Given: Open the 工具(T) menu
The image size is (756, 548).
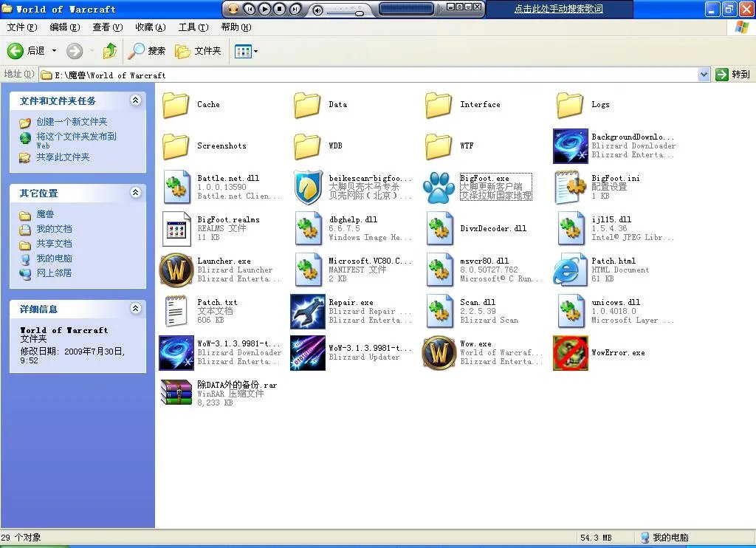Looking at the screenshot, I should coord(193,27).
